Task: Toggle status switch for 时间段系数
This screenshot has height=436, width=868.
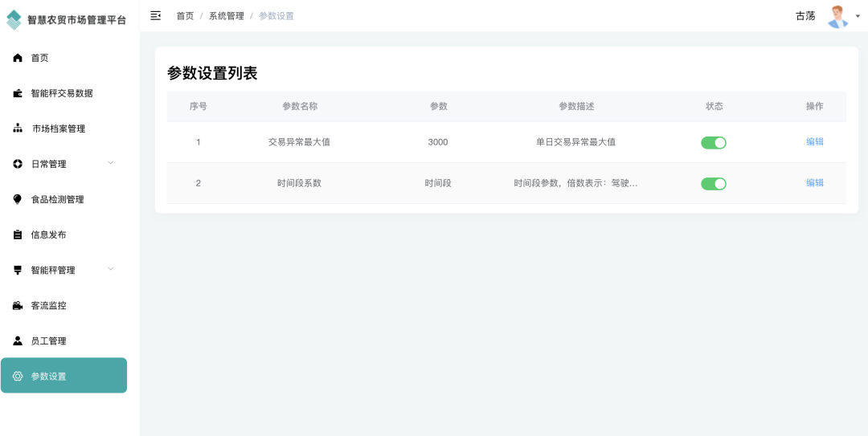Action: (x=713, y=183)
